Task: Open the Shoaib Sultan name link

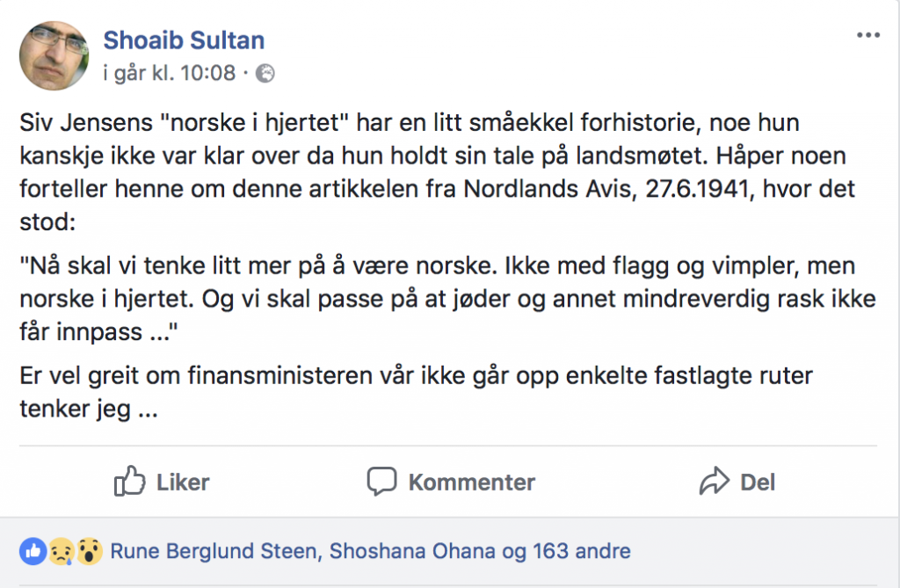Action: pyautogui.click(x=184, y=40)
